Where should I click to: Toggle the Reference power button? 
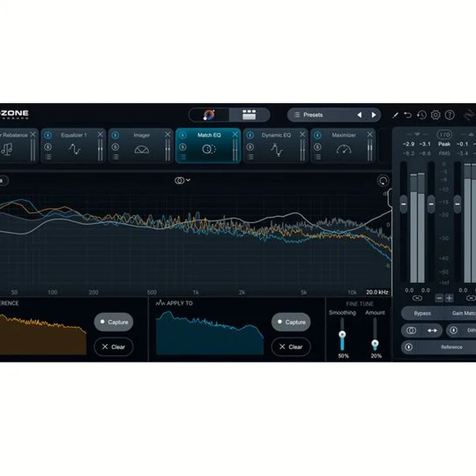pyautogui.click(x=409, y=347)
